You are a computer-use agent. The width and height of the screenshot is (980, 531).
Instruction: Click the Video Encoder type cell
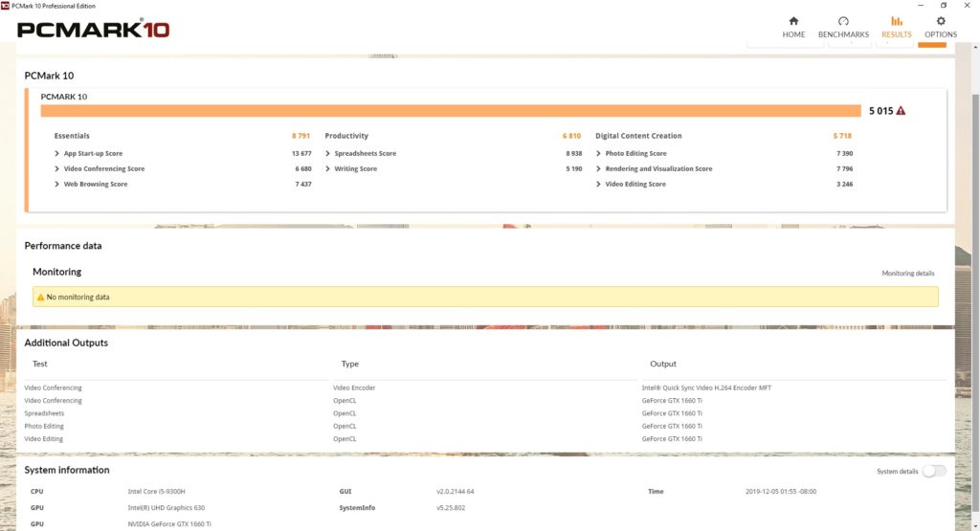click(x=354, y=387)
